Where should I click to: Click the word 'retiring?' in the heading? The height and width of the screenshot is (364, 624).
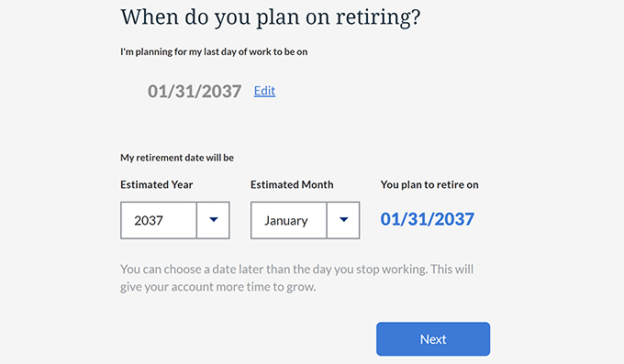click(378, 17)
